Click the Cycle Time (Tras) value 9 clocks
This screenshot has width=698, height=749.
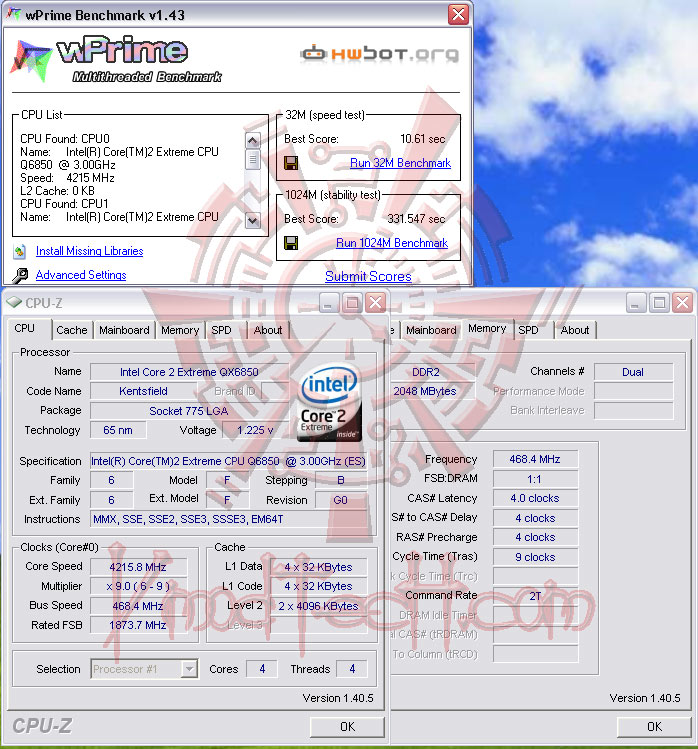point(535,557)
